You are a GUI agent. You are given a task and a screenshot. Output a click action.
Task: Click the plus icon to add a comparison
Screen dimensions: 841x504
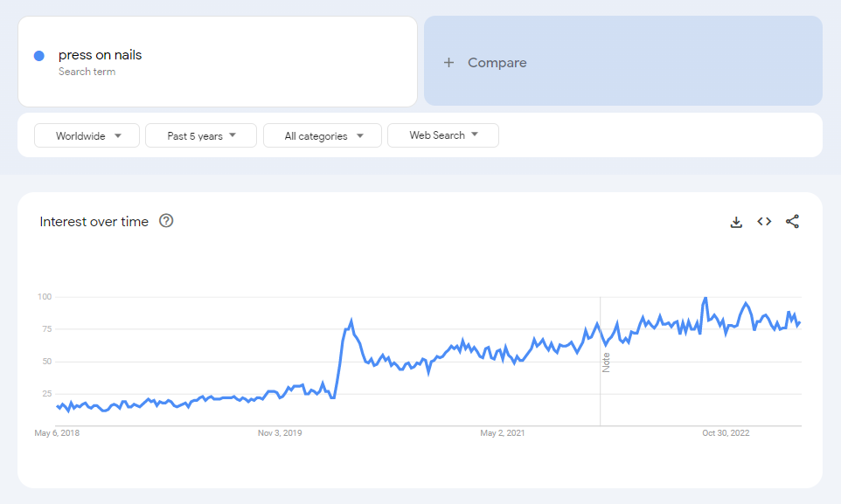tap(448, 62)
